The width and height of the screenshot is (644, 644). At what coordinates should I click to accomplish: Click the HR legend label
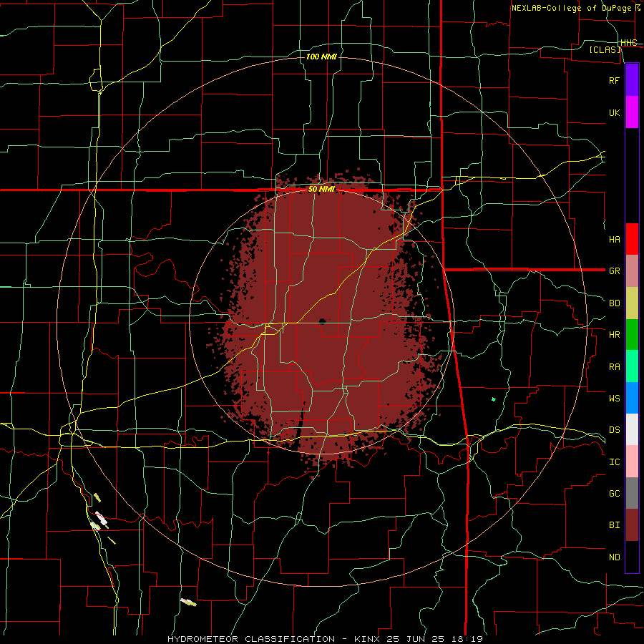pos(614,335)
